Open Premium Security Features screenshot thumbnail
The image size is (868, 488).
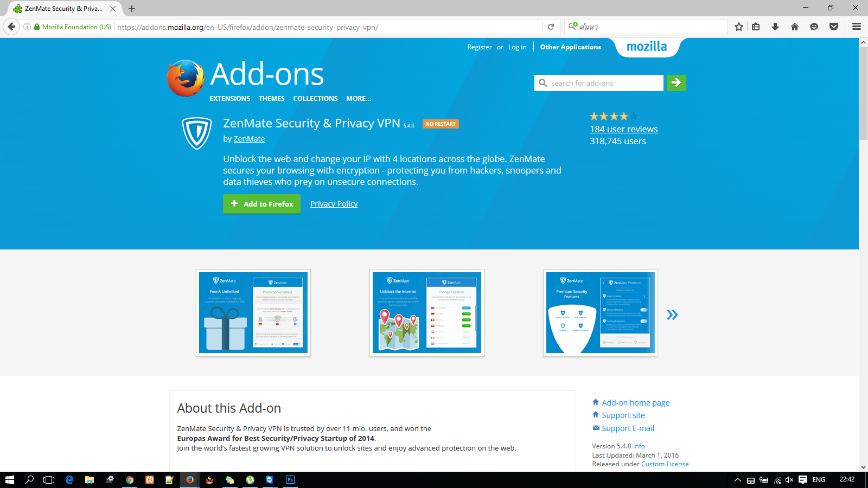(601, 313)
